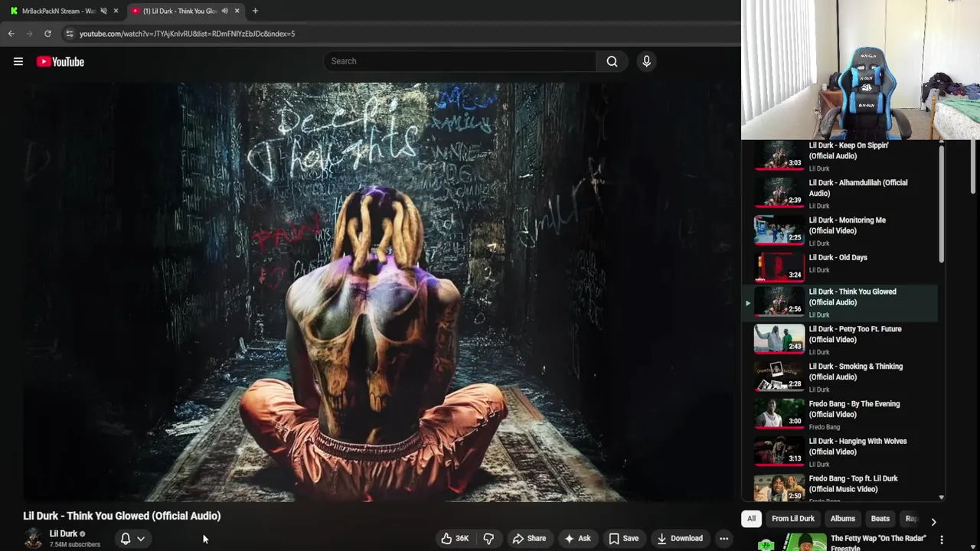Close the MrBackPackN Stream tab
The width and height of the screenshot is (980, 551).
[116, 11]
